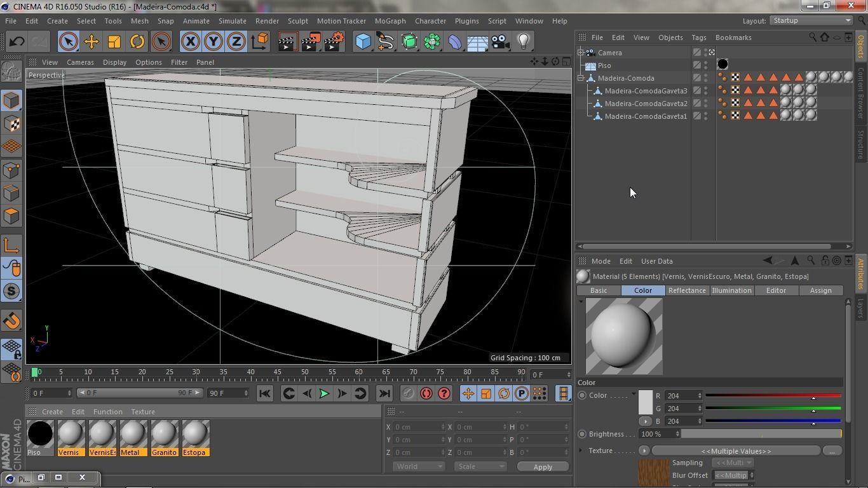868x488 pixels.
Task: Toggle Piso layer visibility dots
Action: coord(705,65)
